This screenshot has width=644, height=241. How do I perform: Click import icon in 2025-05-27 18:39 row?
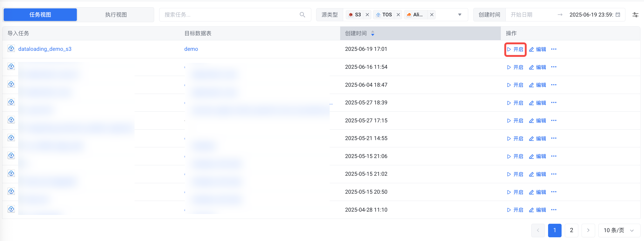[x=11, y=102]
